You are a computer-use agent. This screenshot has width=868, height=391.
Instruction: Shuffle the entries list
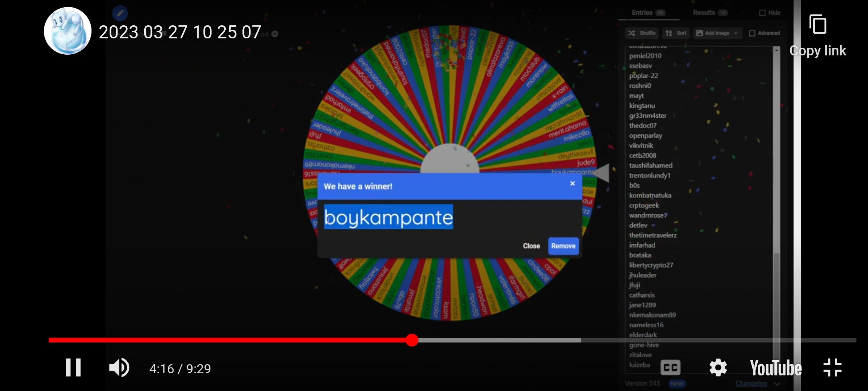pos(642,33)
